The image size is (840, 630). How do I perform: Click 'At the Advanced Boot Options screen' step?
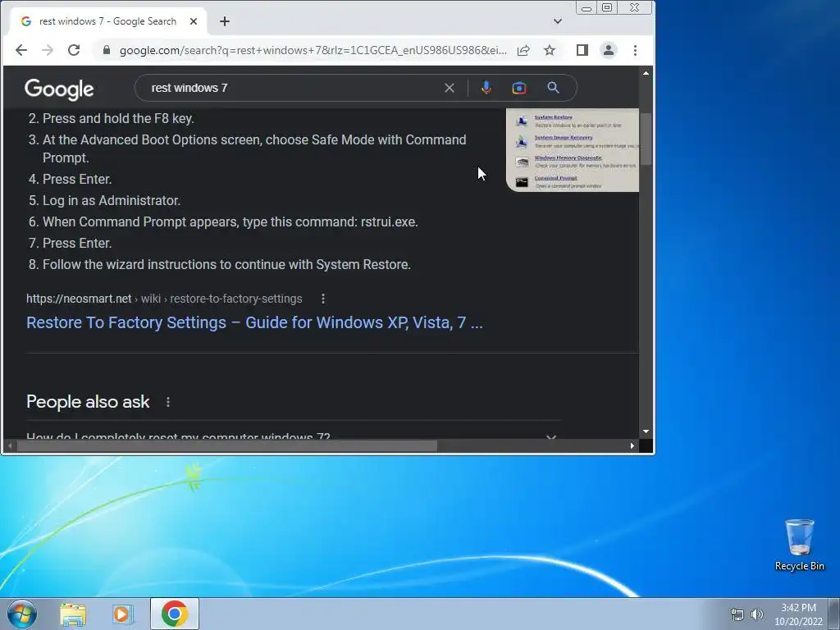click(254, 149)
